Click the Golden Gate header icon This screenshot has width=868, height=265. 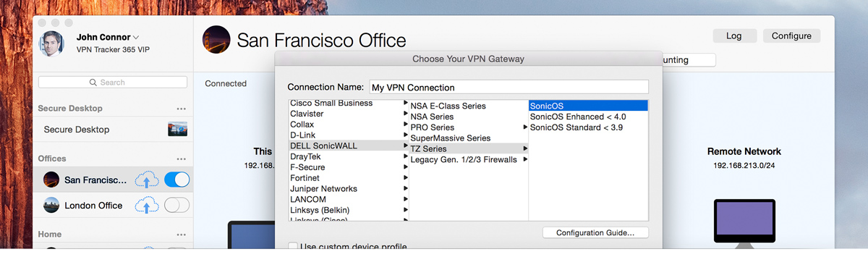click(216, 39)
